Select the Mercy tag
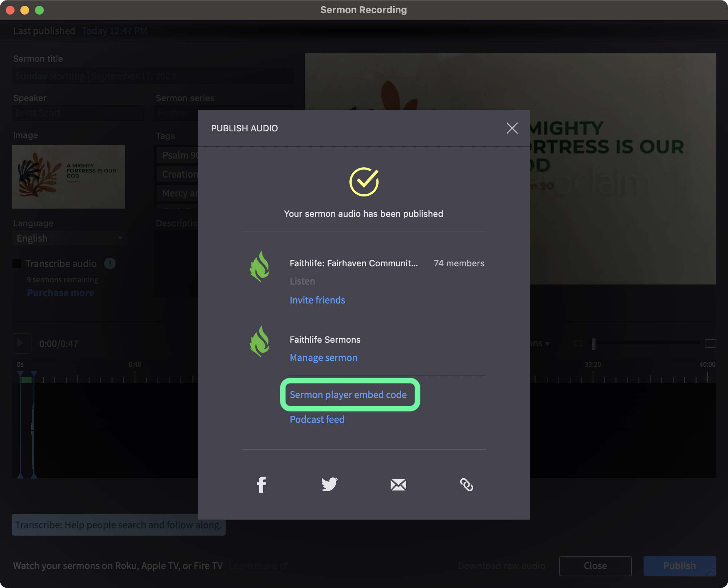The height and width of the screenshot is (588, 728). 178,193
